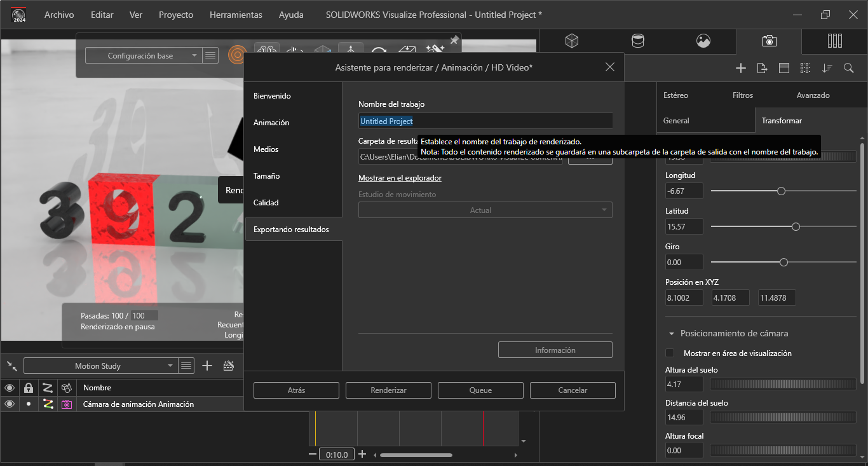
Task: Open configuration list menu icon
Action: point(210,55)
